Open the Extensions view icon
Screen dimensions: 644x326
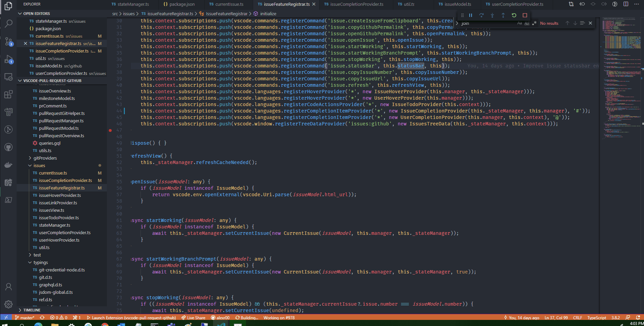coord(8,94)
